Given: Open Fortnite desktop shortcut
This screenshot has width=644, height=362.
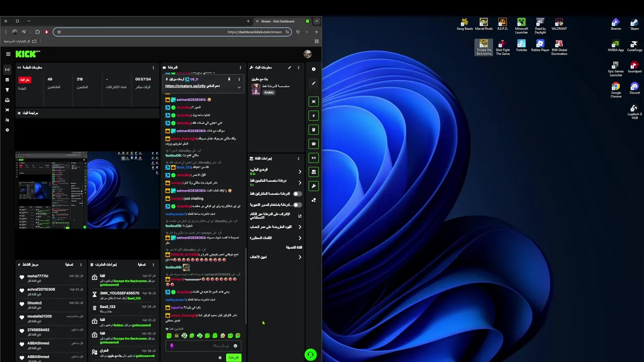Looking at the screenshot, I should coord(521,46).
